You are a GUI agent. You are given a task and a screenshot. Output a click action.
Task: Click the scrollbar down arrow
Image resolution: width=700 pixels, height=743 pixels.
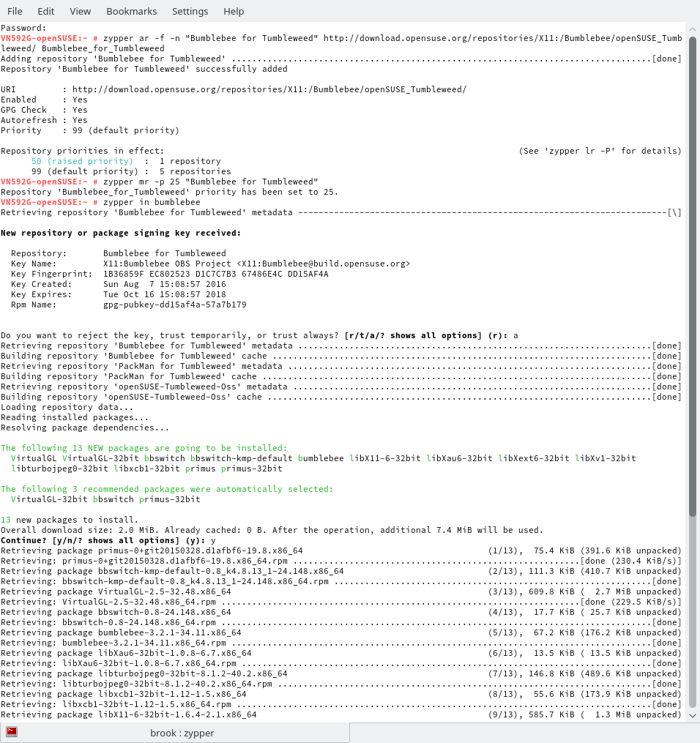pos(693,715)
